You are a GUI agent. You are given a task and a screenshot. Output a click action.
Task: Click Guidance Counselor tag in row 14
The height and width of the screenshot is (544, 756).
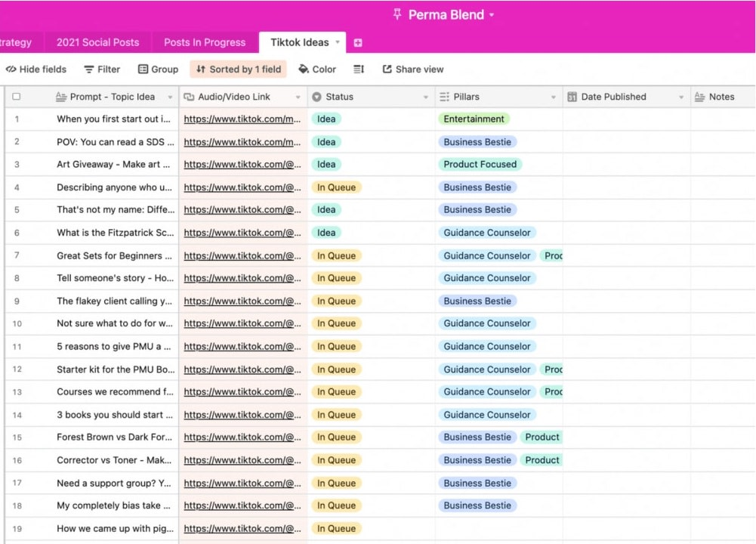point(487,416)
